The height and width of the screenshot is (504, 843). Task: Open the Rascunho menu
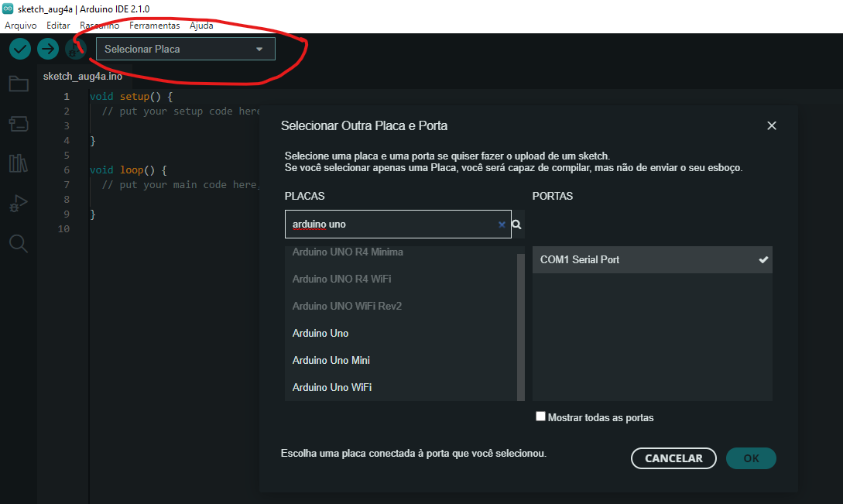click(99, 26)
